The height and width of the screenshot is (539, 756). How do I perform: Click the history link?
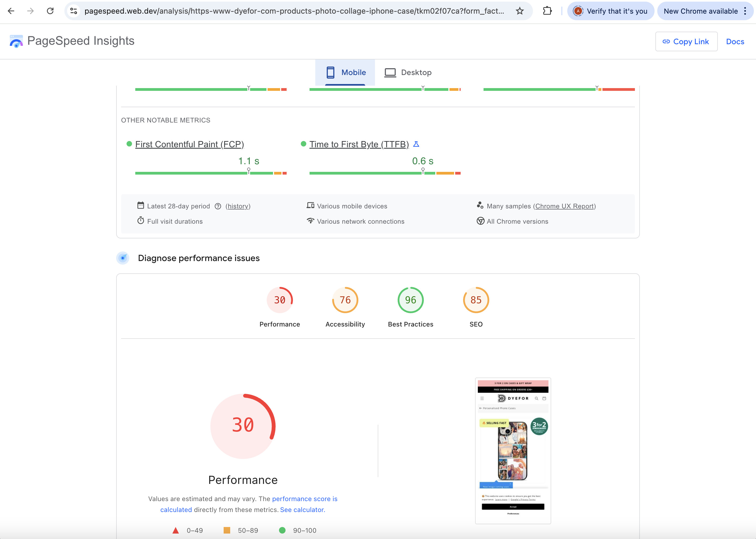point(238,206)
